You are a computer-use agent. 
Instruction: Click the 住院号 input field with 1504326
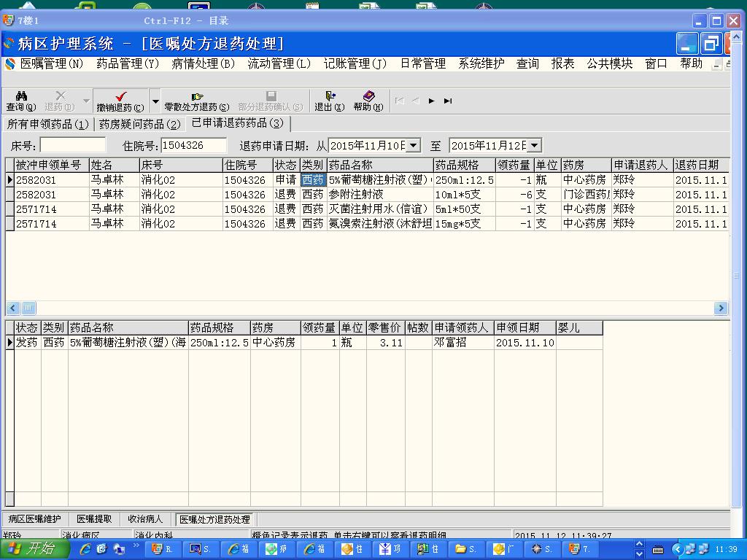(194, 145)
